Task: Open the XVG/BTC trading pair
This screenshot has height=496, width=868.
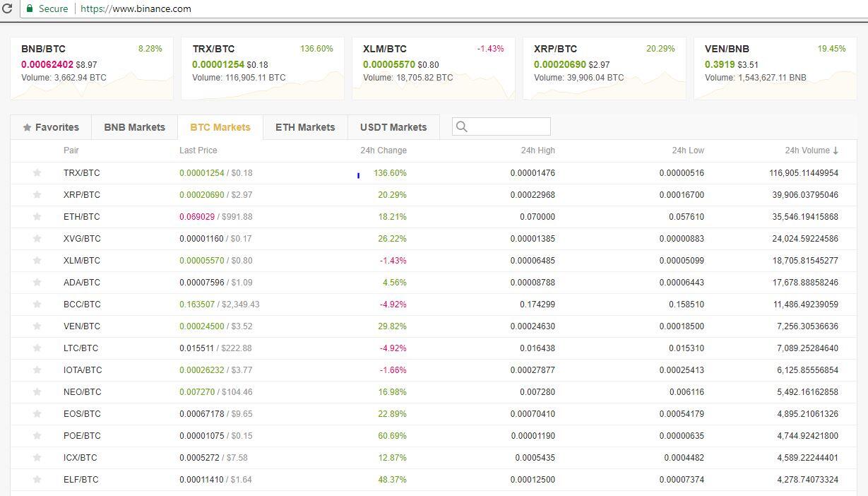Action: point(82,238)
